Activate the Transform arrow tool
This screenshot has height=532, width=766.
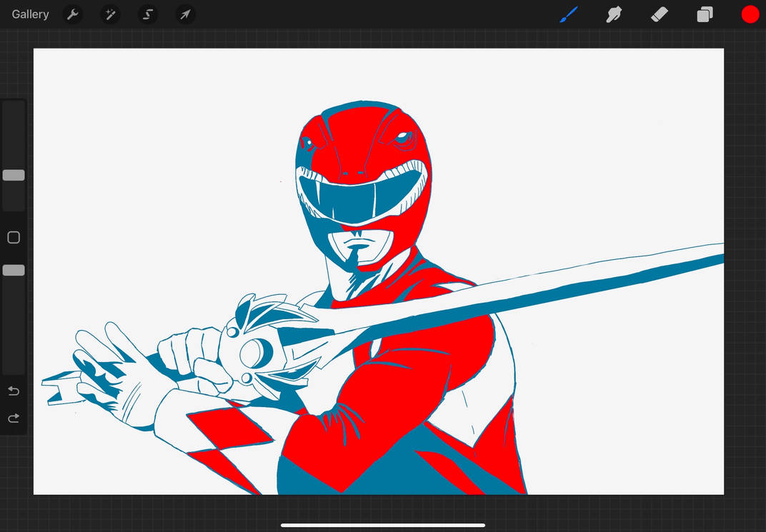185,15
